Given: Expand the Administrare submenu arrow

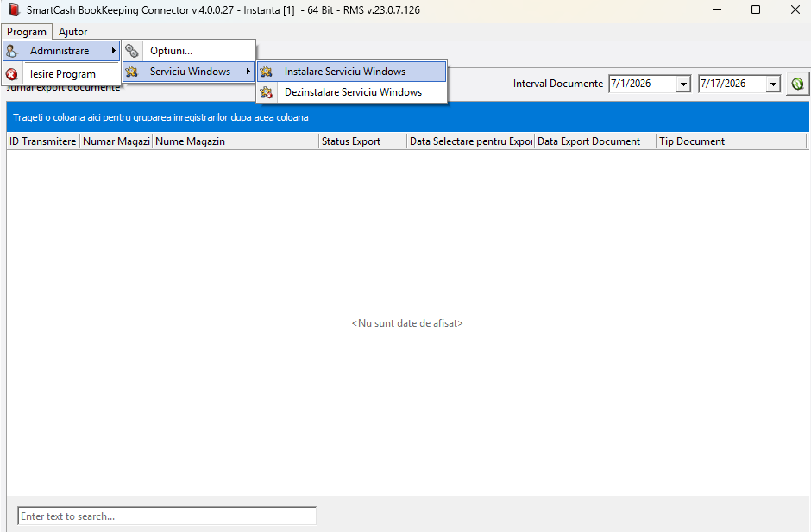Looking at the screenshot, I should click(113, 51).
